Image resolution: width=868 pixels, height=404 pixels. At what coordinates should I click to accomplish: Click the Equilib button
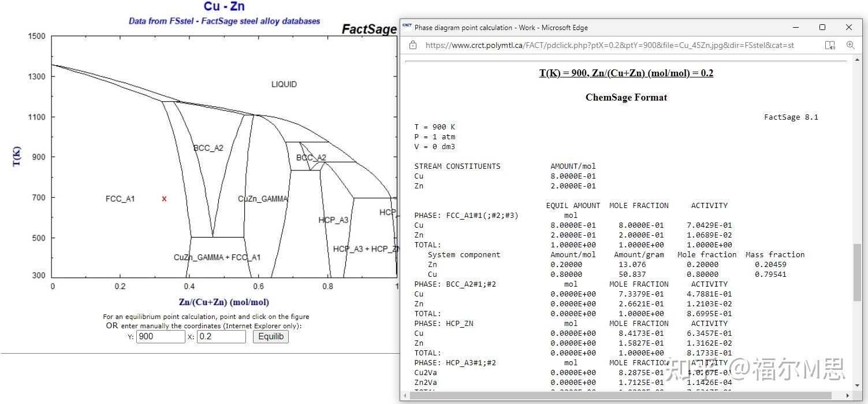pos(271,336)
